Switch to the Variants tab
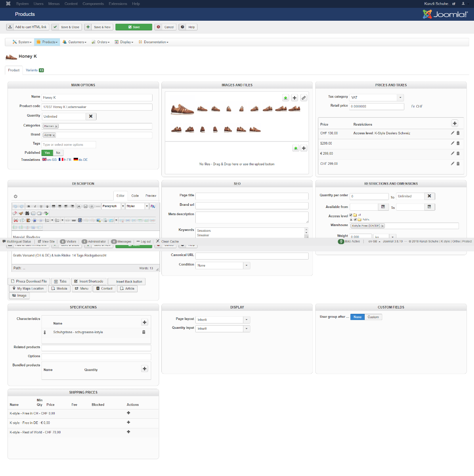Viewport: 474px width, 476px height. tap(35, 70)
